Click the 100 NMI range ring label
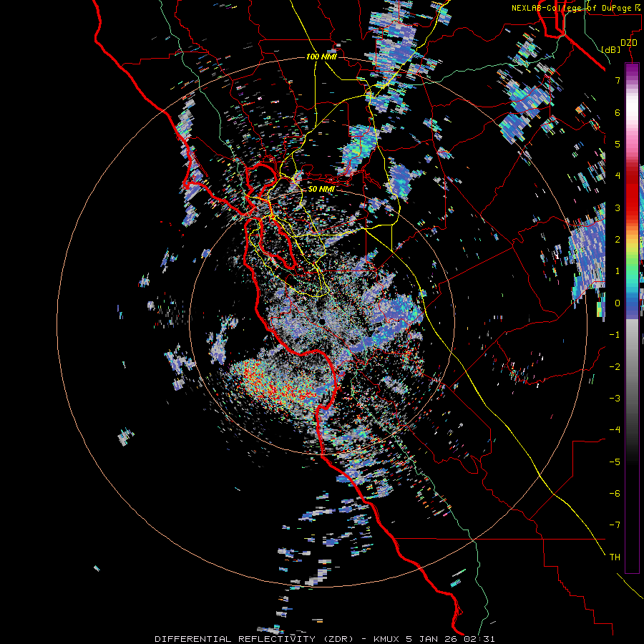 click(x=321, y=57)
